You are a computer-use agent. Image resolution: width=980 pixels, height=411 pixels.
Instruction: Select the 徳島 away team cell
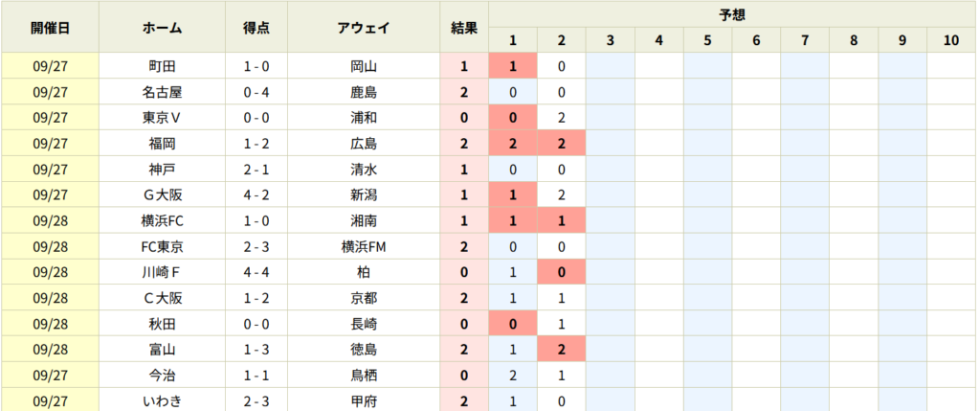pos(364,350)
